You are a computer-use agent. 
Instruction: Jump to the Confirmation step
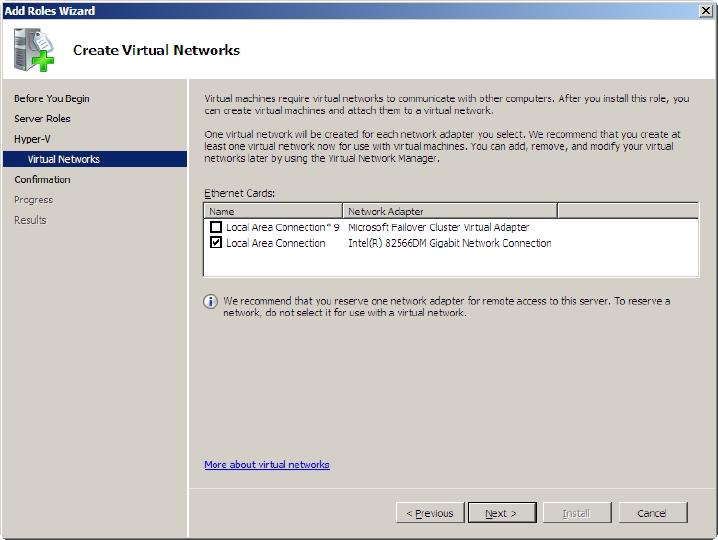(42, 179)
